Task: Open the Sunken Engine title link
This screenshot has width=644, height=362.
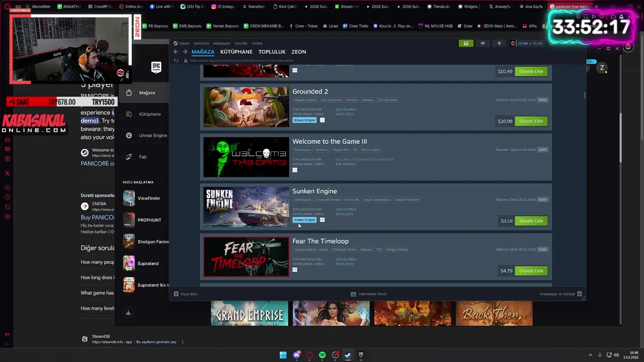Action: pos(314,191)
